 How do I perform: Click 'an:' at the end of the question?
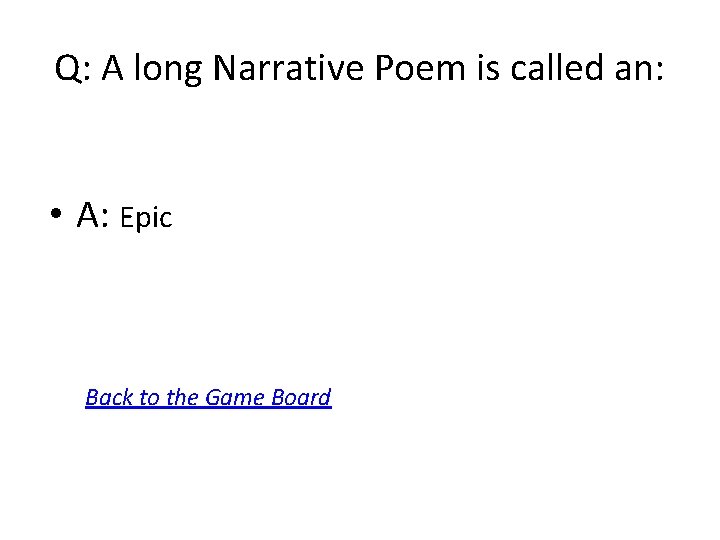click(x=639, y=69)
